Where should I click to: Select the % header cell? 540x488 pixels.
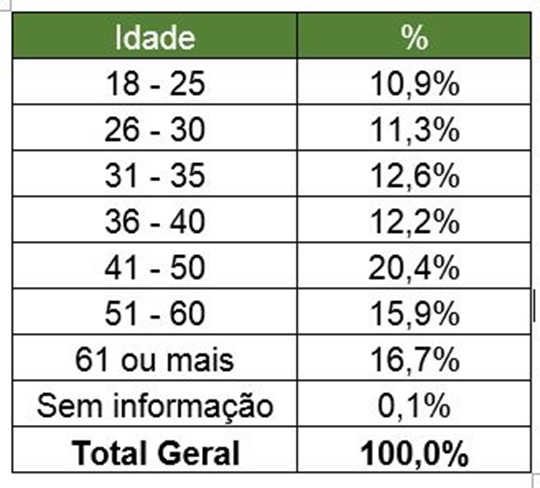[x=414, y=35]
